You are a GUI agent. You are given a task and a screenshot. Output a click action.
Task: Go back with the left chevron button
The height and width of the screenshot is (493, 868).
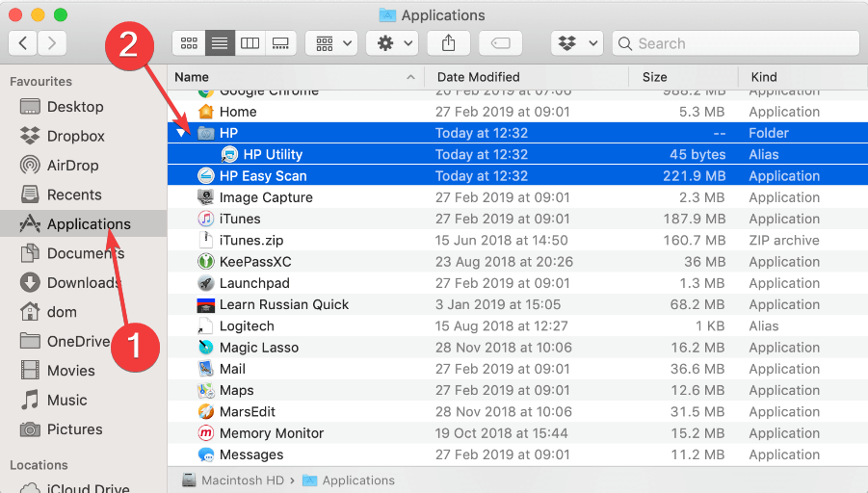(x=23, y=43)
